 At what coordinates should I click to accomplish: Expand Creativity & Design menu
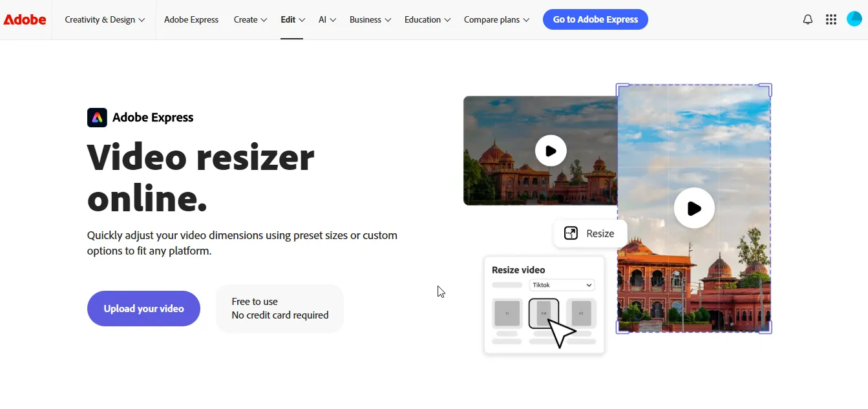pyautogui.click(x=105, y=19)
